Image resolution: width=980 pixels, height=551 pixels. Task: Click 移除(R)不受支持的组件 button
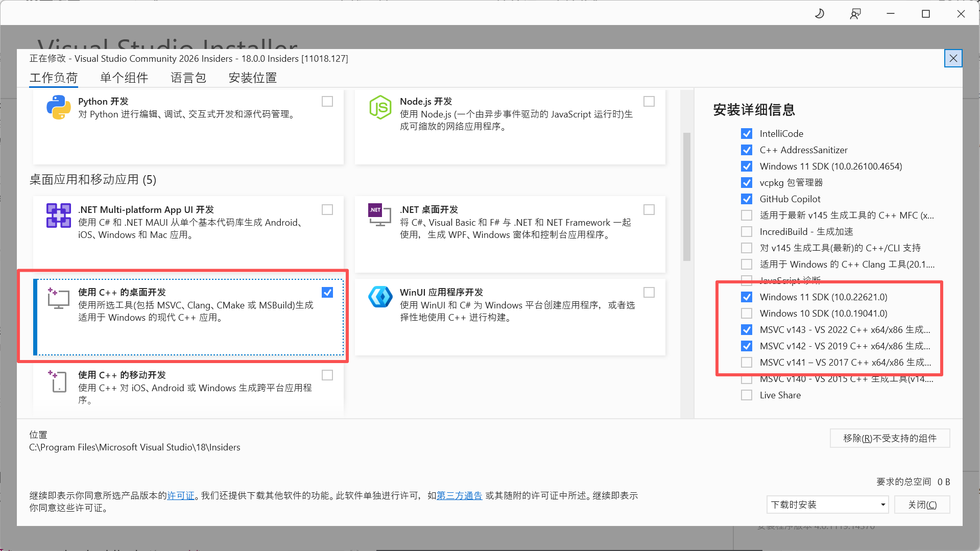[x=890, y=438]
